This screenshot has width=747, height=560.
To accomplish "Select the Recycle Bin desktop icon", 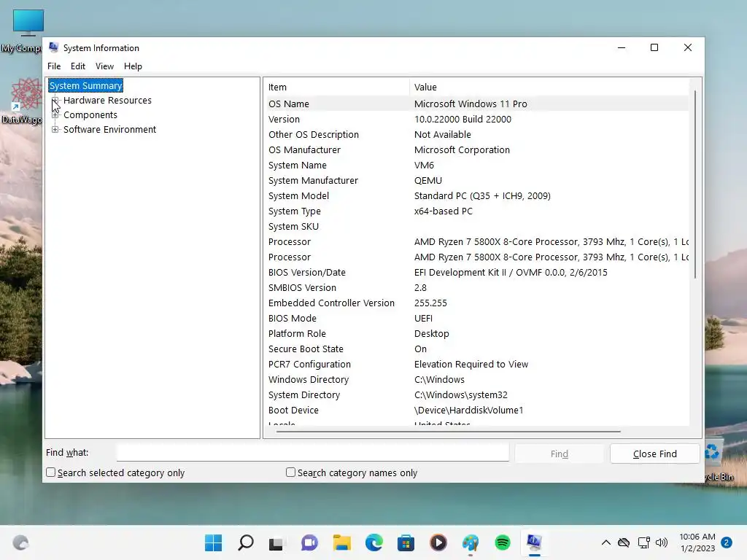I will (x=719, y=461).
